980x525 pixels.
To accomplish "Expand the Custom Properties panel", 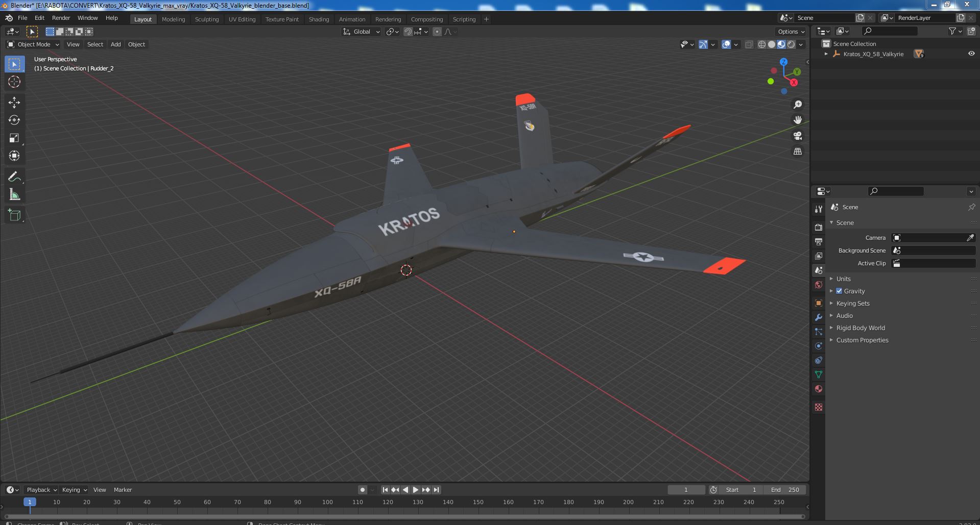I will (862, 340).
